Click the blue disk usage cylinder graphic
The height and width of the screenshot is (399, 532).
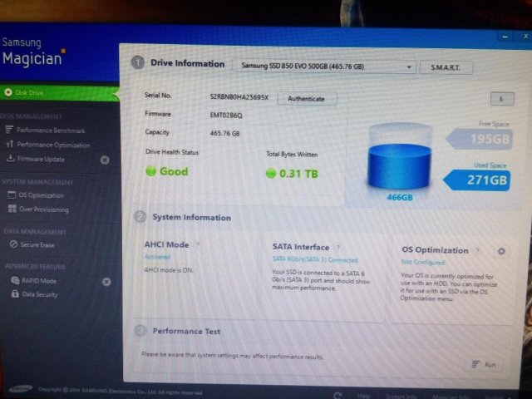pyautogui.click(x=400, y=160)
